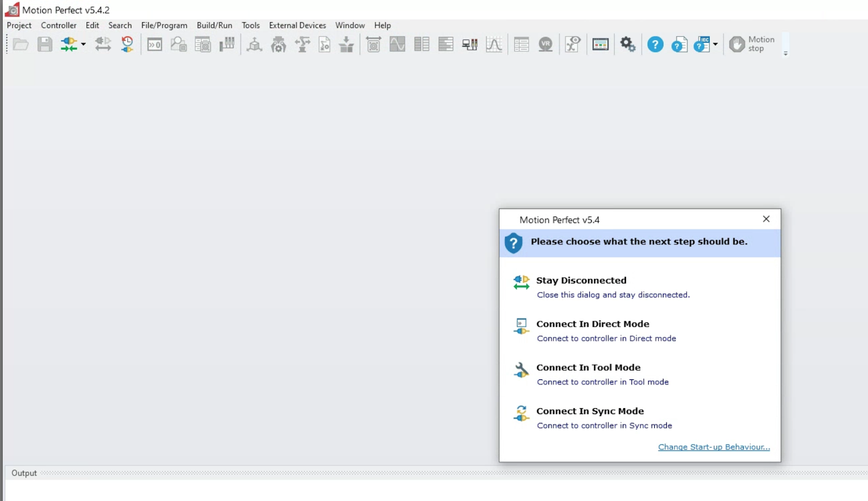The width and height of the screenshot is (868, 501).
Task: Click the open project folder icon
Action: click(21, 45)
